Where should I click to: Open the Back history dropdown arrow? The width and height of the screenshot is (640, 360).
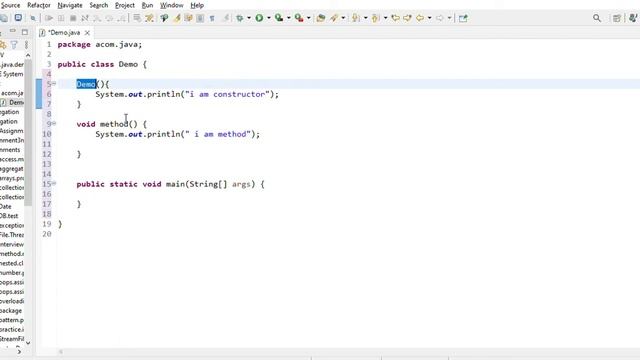click(x=429, y=18)
